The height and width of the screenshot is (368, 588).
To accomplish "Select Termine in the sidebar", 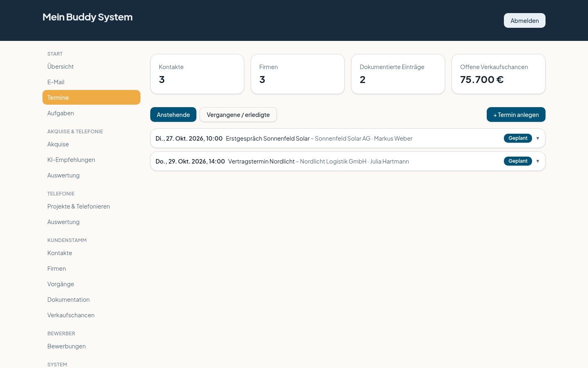I will pos(91,97).
